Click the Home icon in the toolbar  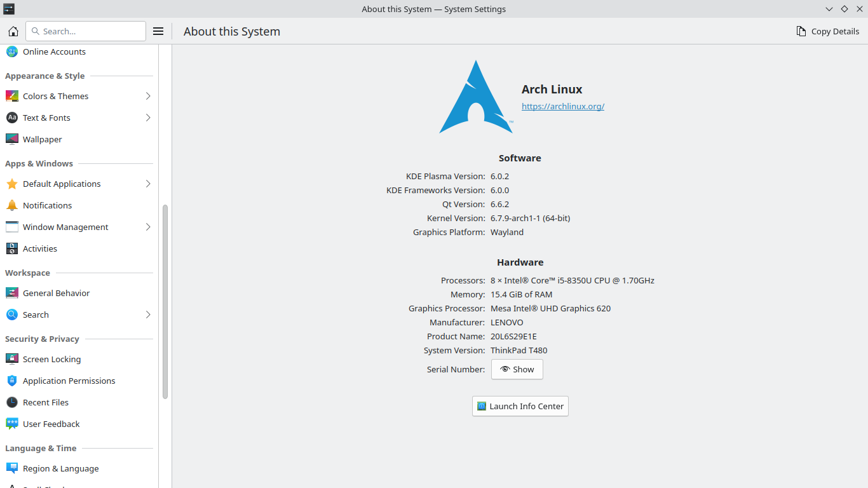coord(13,31)
